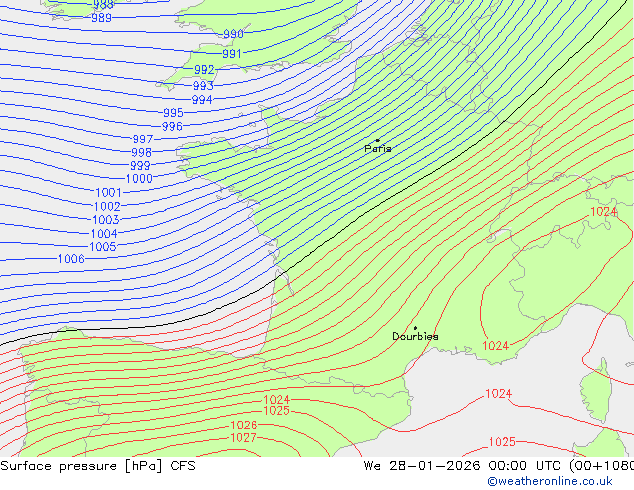Click the 999 isobar label
This screenshot has height=490, width=634.
[140, 165]
